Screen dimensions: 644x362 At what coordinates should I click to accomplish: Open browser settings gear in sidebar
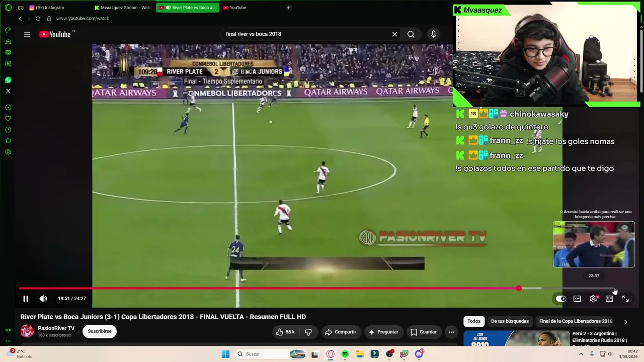pyautogui.click(x=8, y=152)
